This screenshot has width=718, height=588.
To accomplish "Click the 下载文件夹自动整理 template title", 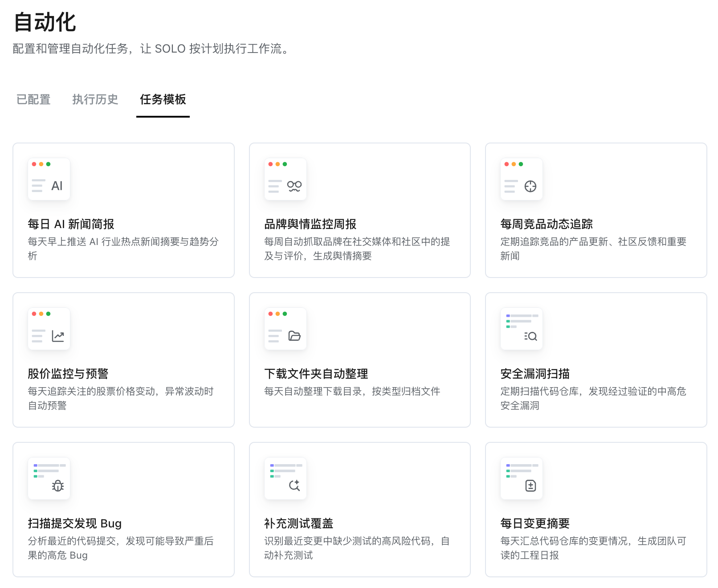I will (316, 374).
